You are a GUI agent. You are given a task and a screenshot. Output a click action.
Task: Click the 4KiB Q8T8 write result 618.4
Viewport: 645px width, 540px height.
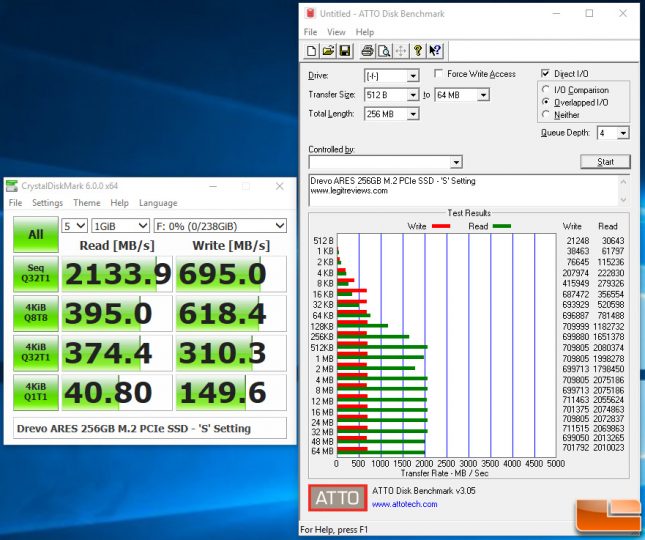[x=231, y=313]
